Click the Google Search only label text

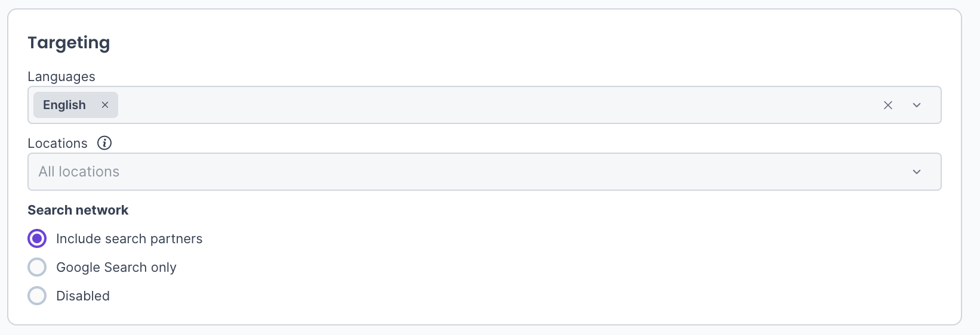pos(116,267)
